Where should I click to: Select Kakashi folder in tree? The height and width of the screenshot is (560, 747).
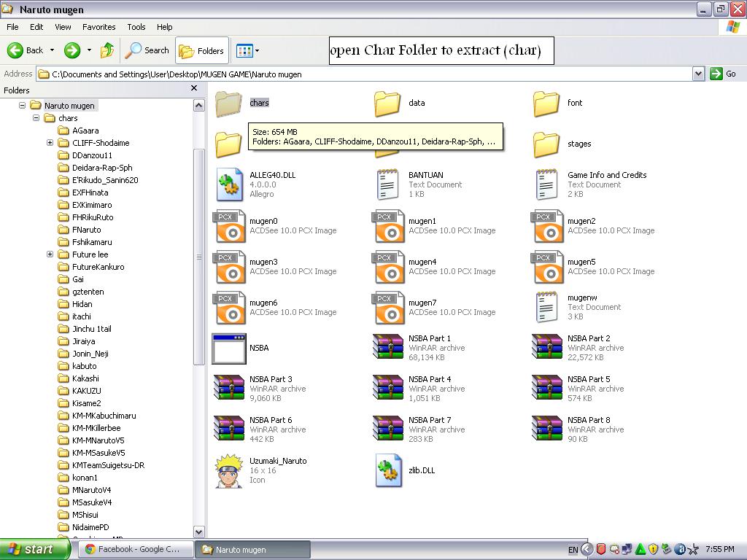click(x=85, y=378)
